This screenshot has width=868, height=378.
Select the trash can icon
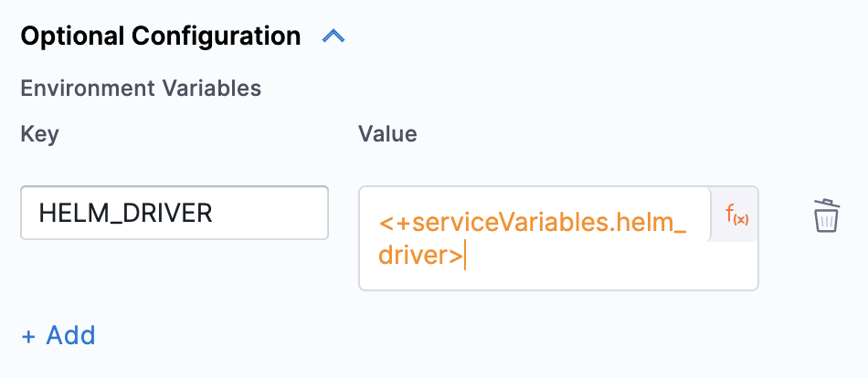click(826, 216)
